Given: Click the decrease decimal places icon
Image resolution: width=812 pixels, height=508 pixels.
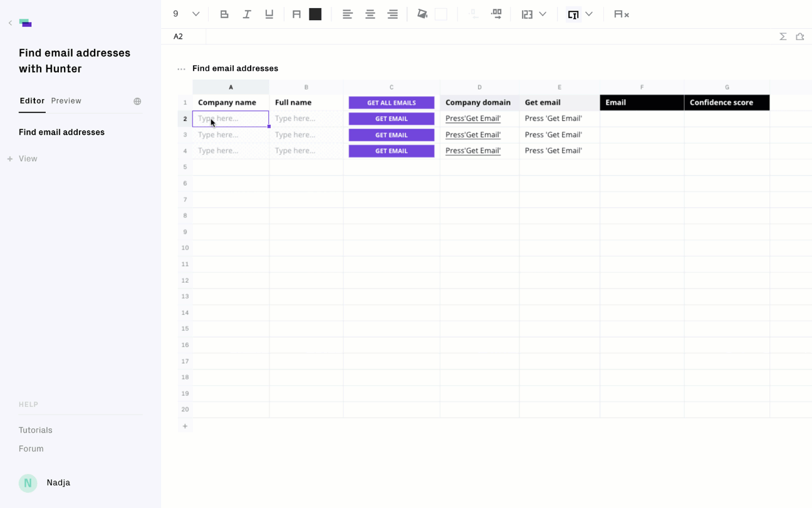Looking at the screenshot, I should pos(473,14).
